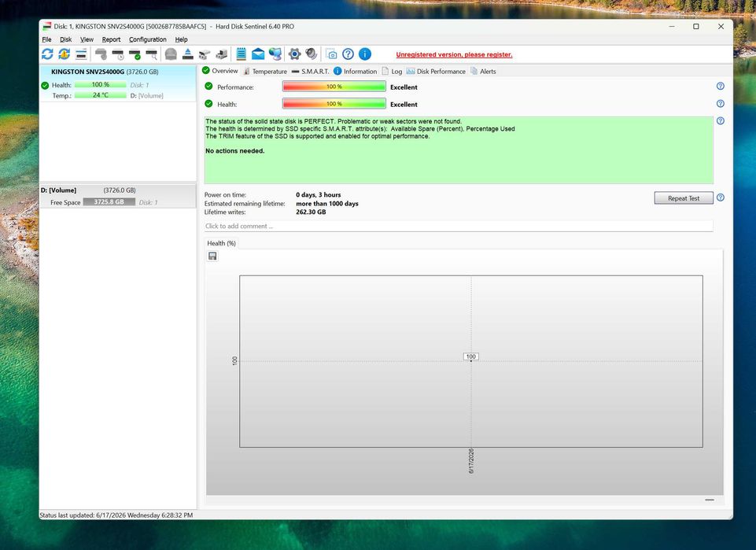Click the 100 data point label in graph
Image resolution: width=756 pixels, height=550 pixels.
471,356
